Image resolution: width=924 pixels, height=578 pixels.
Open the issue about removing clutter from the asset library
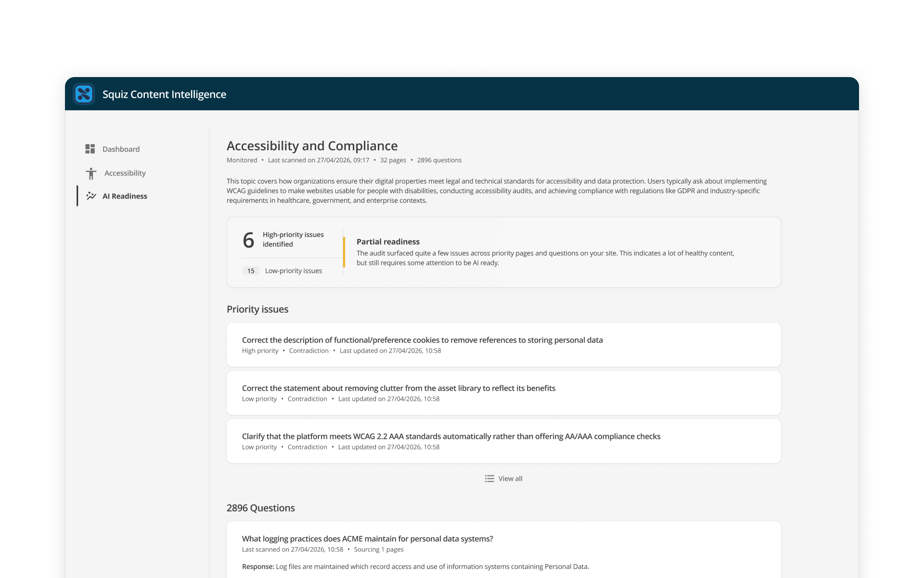pyautogui.click(x=503, y=393)
